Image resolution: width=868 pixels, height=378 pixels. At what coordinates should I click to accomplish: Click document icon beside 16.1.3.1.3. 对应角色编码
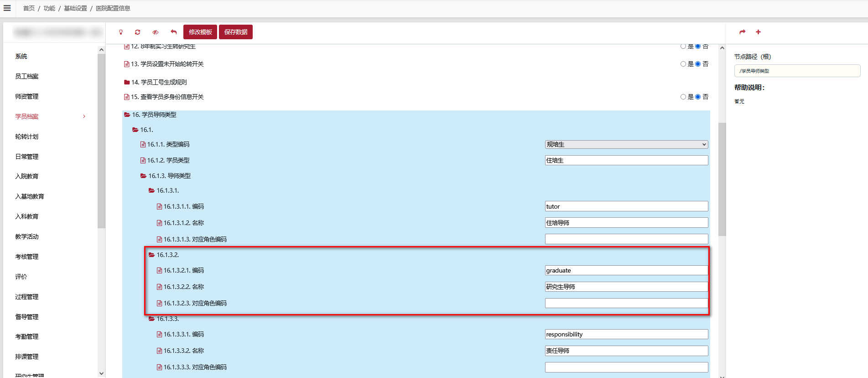point(159,240)
